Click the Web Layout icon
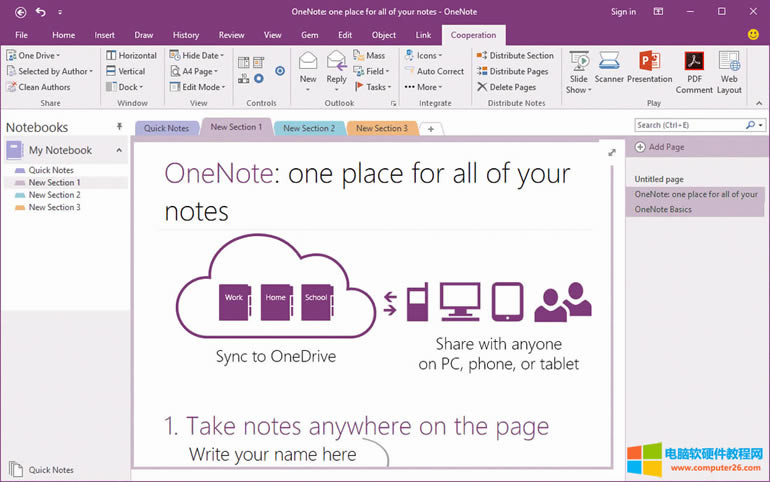Image resolution: width=770 pixels, height=482 pixels. pyautogui.click(x=729, y=62)
